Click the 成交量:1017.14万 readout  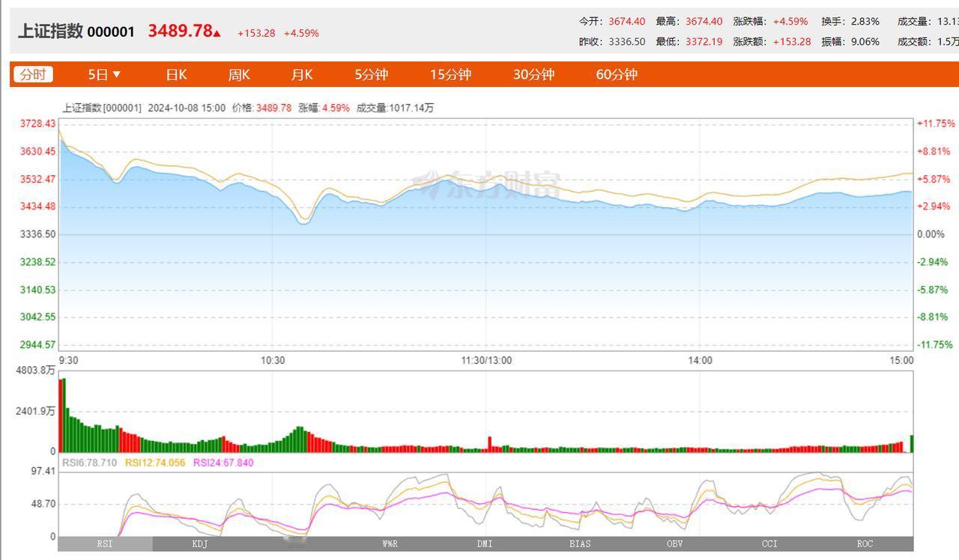point(395,108)
